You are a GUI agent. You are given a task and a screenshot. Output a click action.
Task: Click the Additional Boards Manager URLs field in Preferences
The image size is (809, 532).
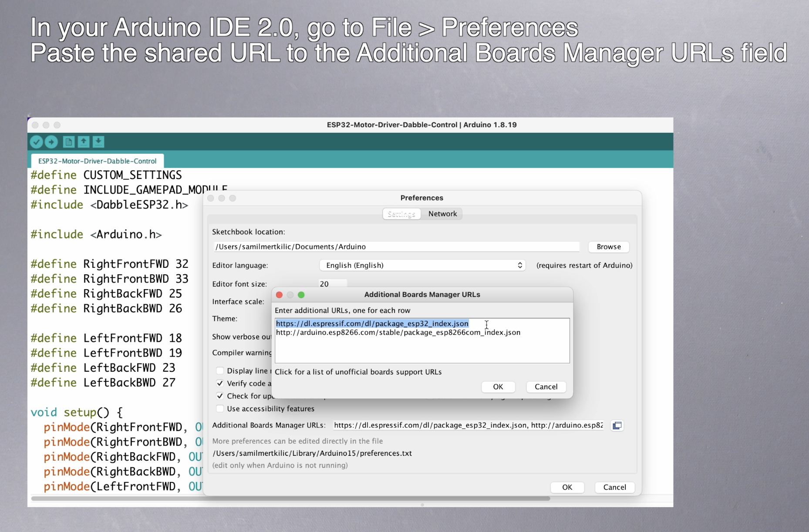468,425
